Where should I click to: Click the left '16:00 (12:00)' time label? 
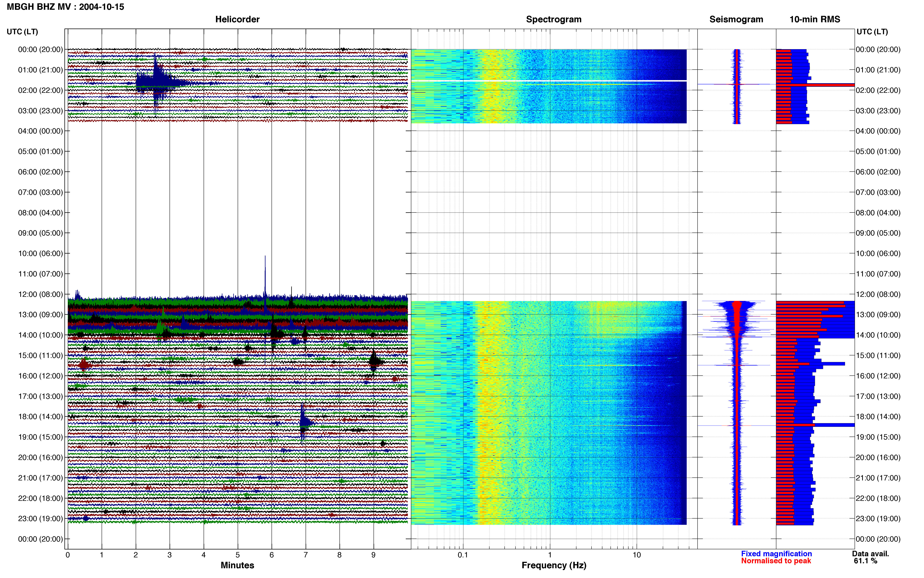[40, 376]
